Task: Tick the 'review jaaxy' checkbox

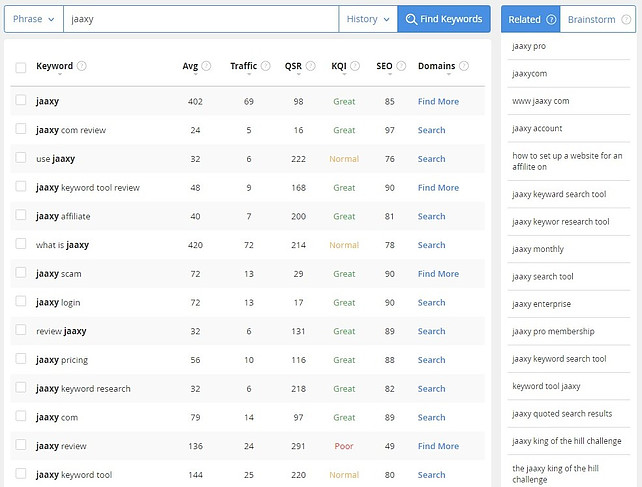Action: click(x=20, y=330)
